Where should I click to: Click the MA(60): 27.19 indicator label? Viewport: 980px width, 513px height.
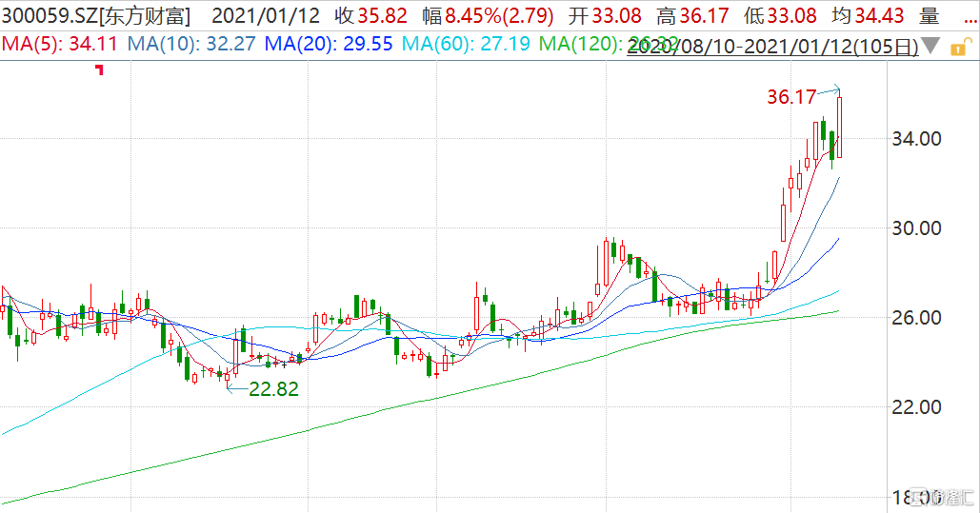[x=466, y=44]
